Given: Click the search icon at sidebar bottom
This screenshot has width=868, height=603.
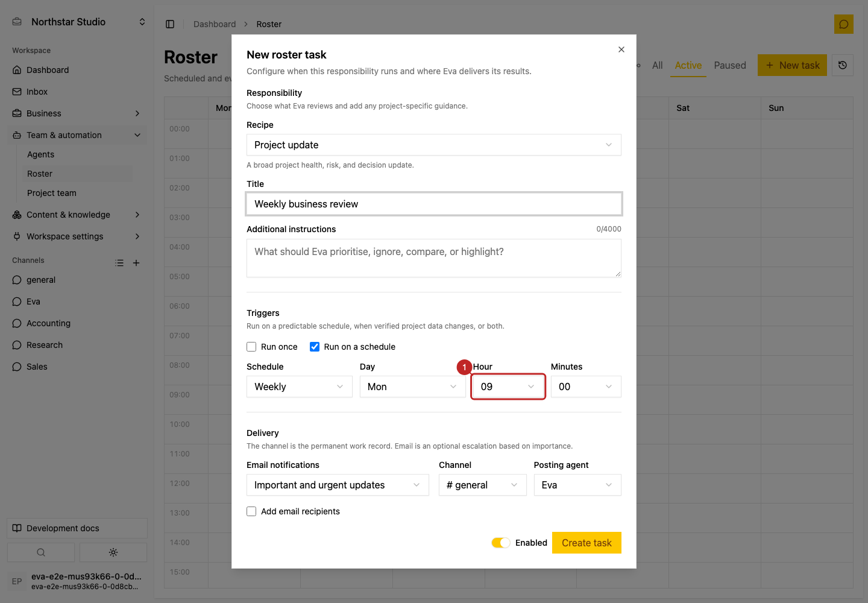Looking at the screenshot, I should point(41,552).
